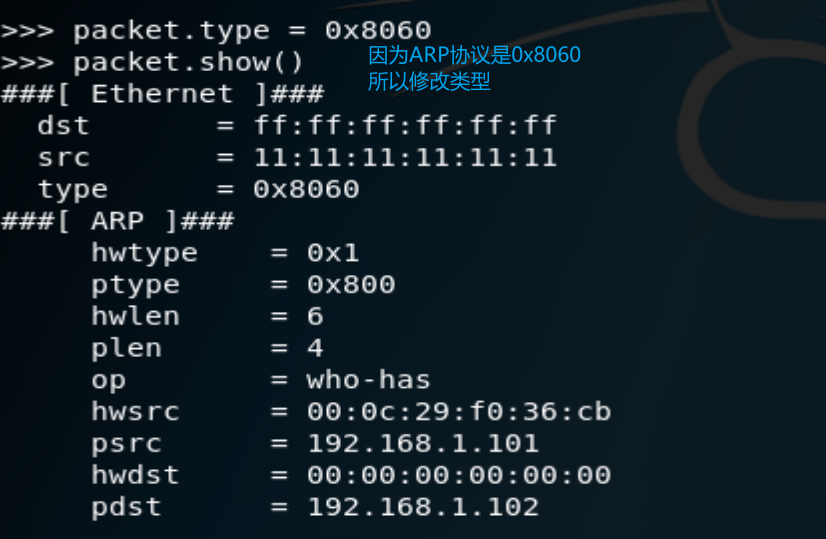826x539 pixels.
Task: Click the blue annotation mentioning ARP协议是0x8060
Action: coord(474,55)
